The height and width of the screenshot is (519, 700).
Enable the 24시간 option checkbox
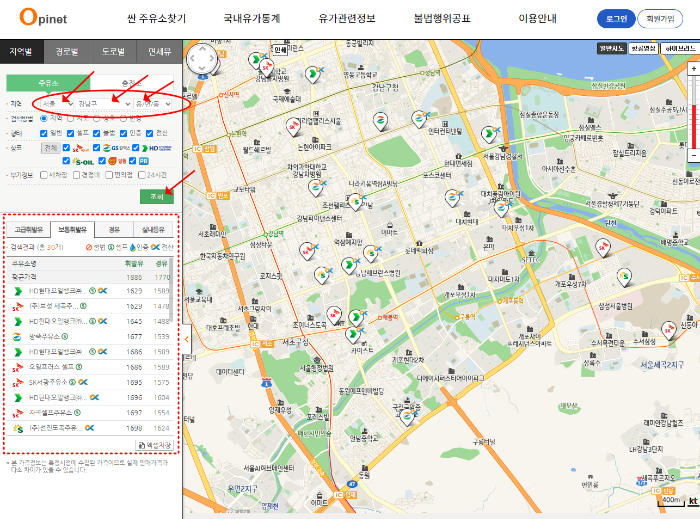[142, 175]
